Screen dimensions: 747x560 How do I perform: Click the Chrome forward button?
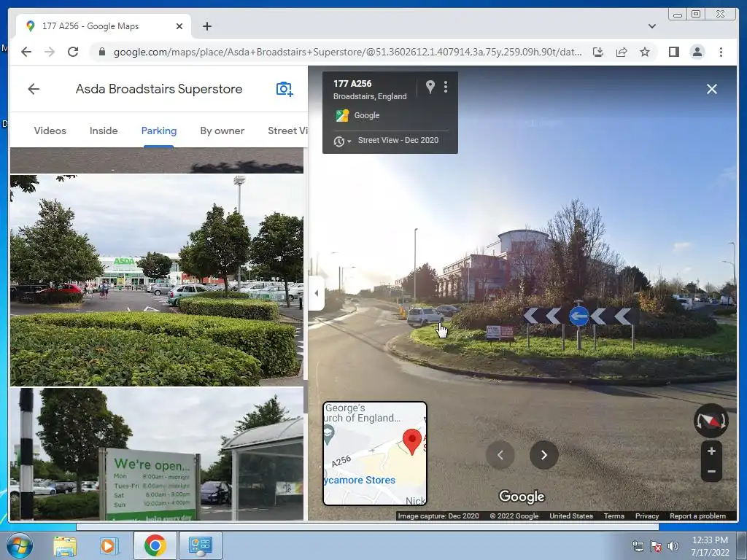pyautogui.click(x=50, y=52)
